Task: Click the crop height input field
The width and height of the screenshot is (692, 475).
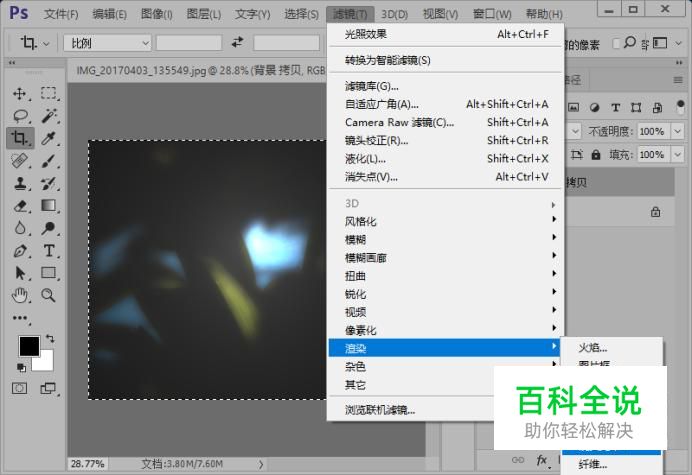Action: (286, 43)
